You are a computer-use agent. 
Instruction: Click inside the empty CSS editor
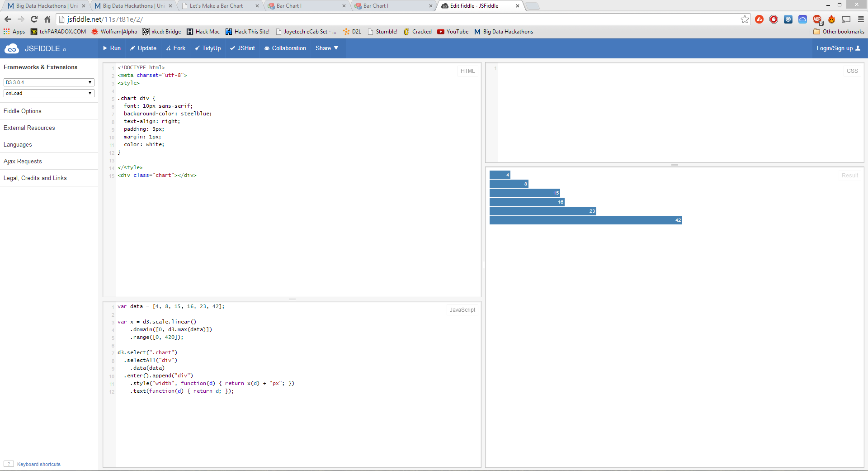coord(674,113)
